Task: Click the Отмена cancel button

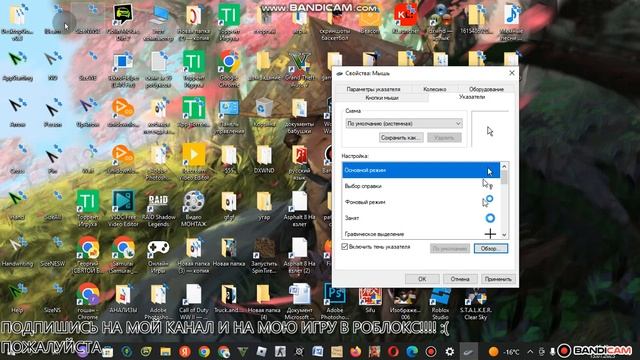Action: pyautogui.click(x=460, y=279)
